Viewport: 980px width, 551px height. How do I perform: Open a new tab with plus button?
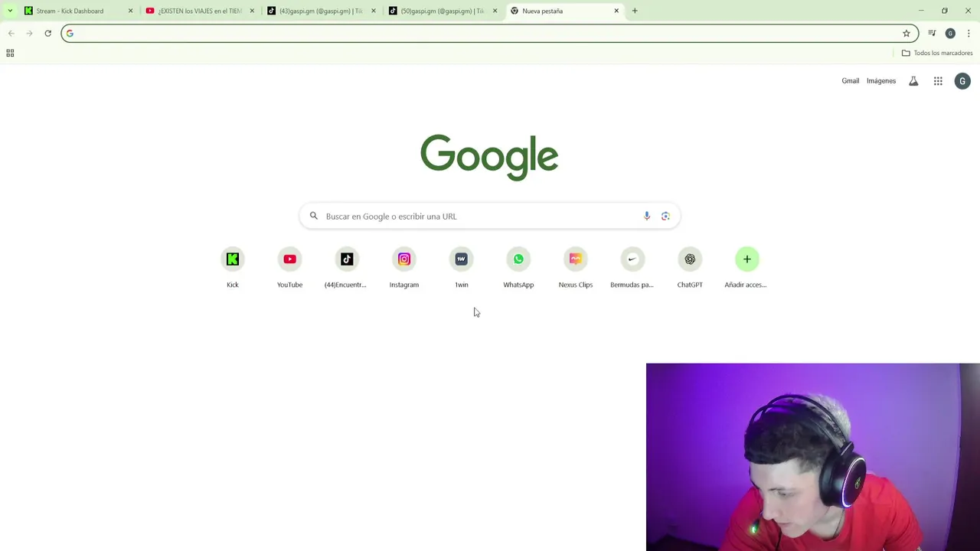pos(635,11)
